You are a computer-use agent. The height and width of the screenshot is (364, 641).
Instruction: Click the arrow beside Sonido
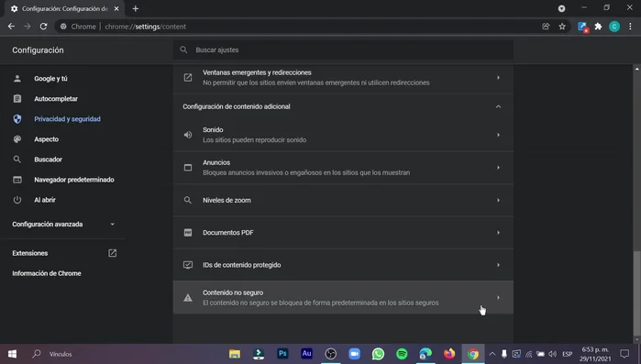click(498, 135)
